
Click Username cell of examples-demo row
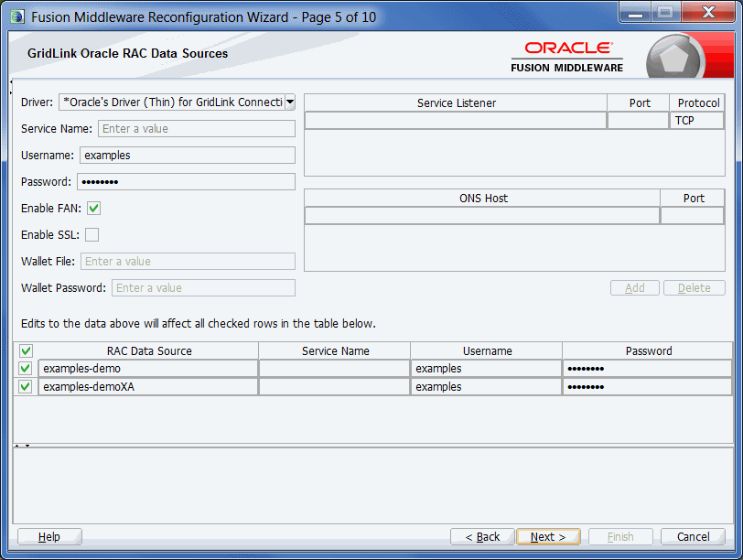pos(486,368)
